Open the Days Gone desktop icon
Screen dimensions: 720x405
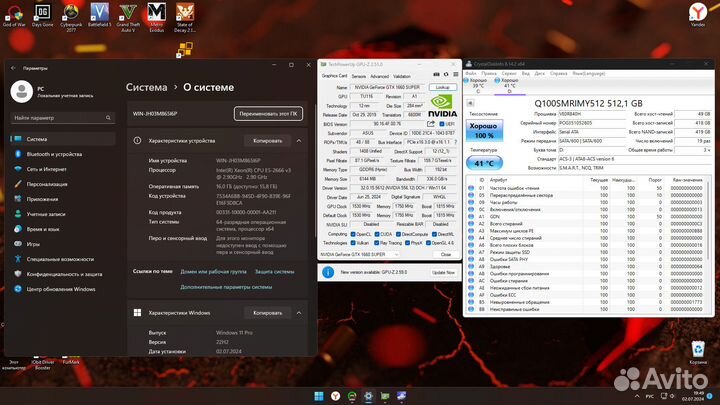pyautogui.click(x=42, y=16)
